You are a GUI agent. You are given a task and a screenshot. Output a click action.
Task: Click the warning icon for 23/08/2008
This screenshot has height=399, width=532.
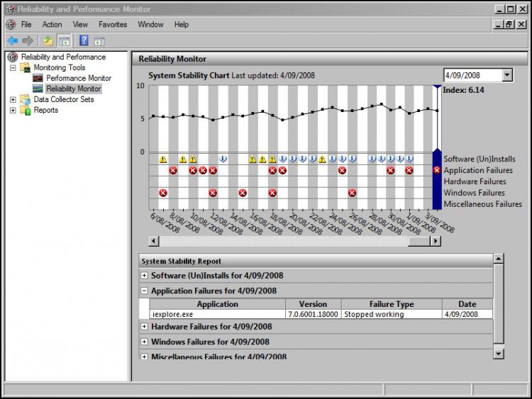[322, 159]
